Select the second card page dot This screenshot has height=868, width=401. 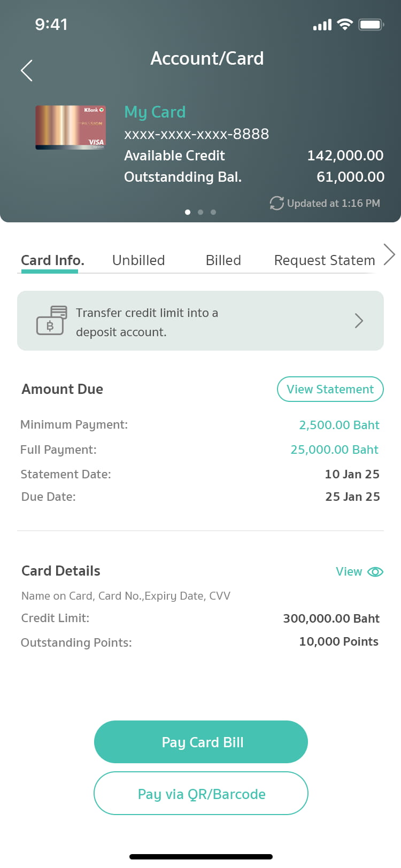click(x=200, y=212)
